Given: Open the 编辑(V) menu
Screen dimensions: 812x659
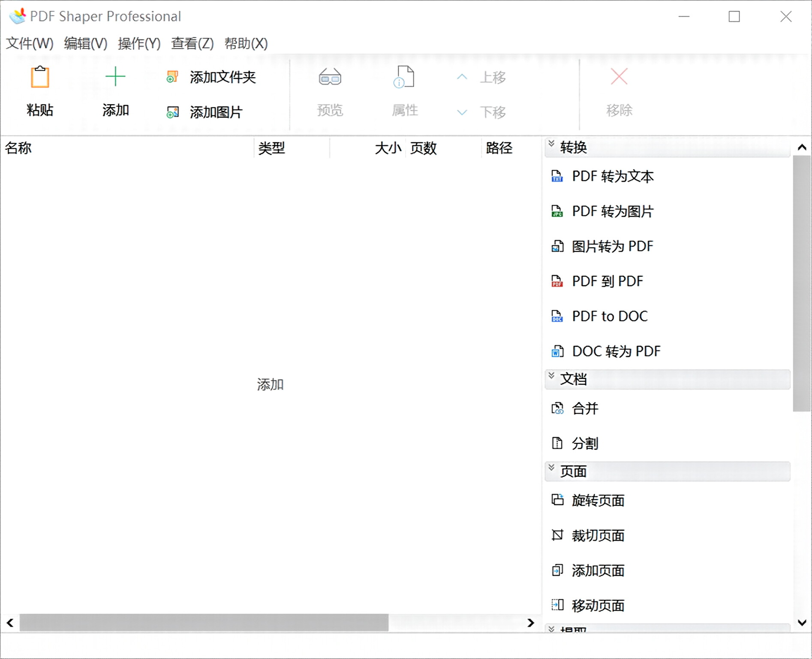Looking at the screenshot, I should point(85,43).
